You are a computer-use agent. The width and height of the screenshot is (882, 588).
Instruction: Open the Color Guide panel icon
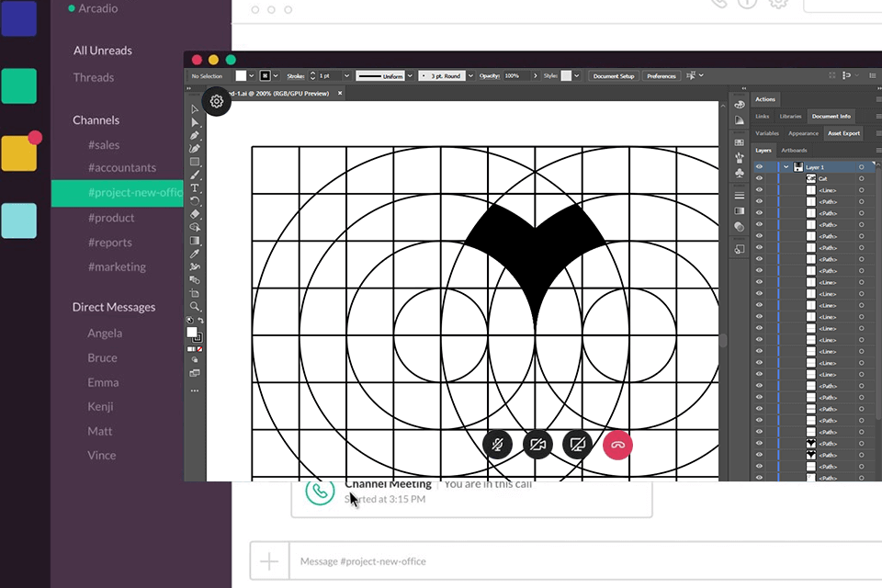click(739, 120)
